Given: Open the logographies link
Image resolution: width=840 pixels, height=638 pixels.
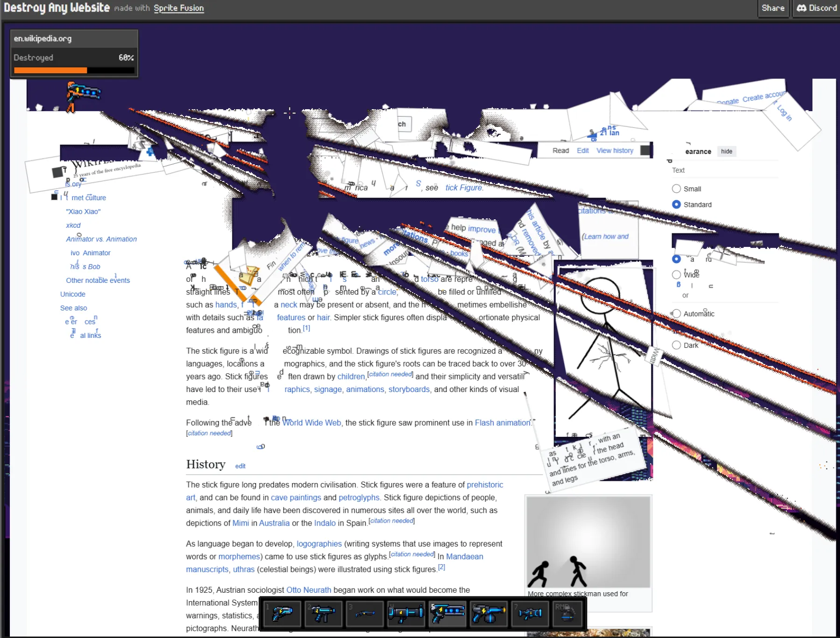Looking at the screenshot, I should 319,544.
